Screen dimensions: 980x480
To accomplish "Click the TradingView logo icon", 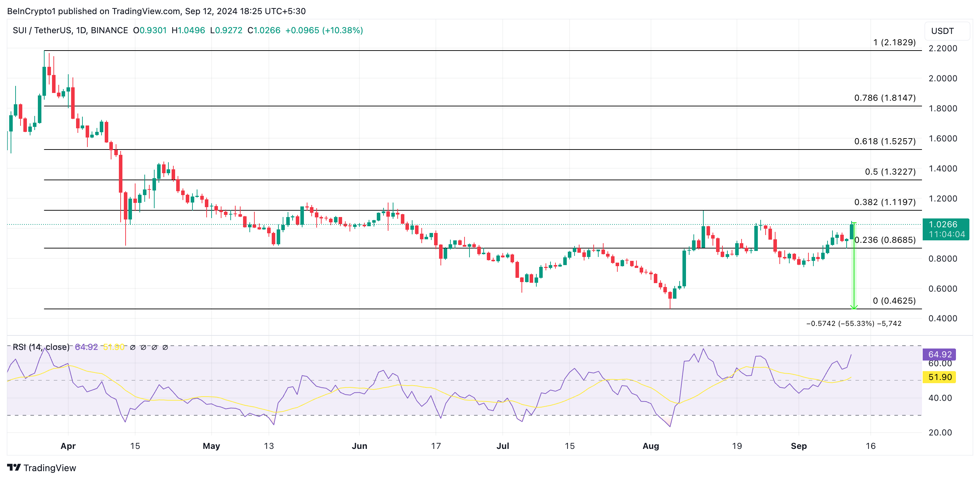I will coord(14,468).
